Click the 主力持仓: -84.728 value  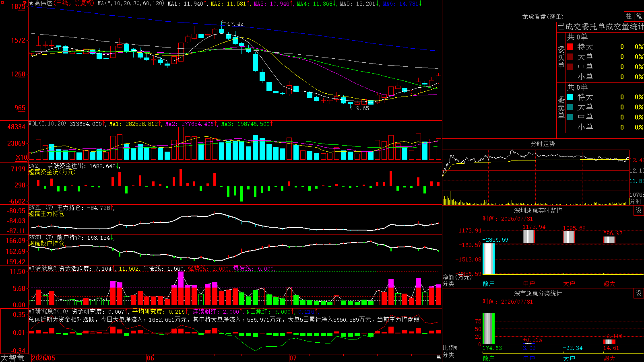[83, 208]
